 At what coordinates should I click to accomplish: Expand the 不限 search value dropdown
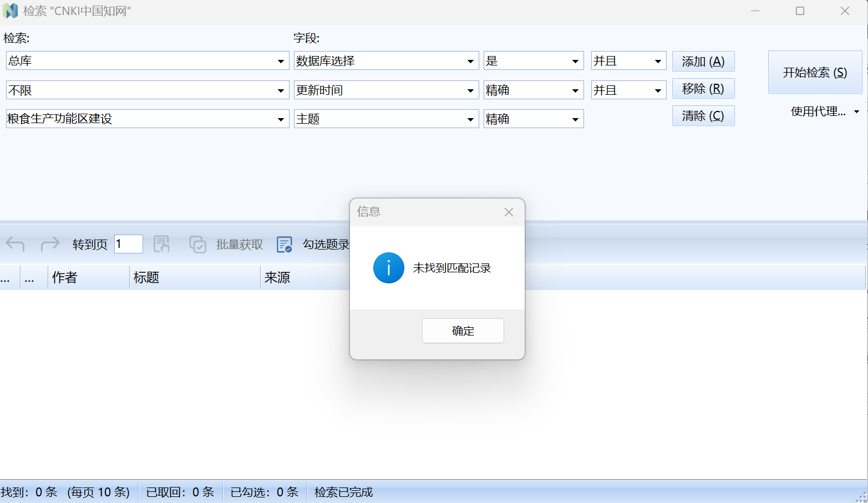pyautogui.click(x=281, y=90)
